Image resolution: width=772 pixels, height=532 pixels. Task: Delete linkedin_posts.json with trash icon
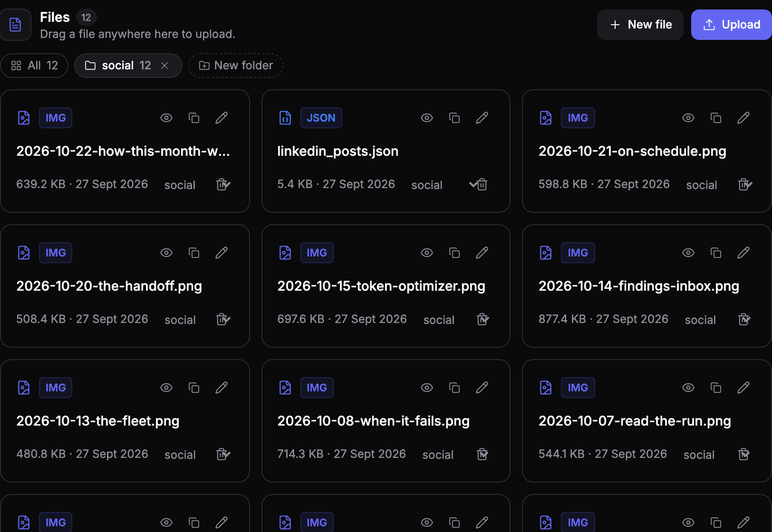(482, 184)
